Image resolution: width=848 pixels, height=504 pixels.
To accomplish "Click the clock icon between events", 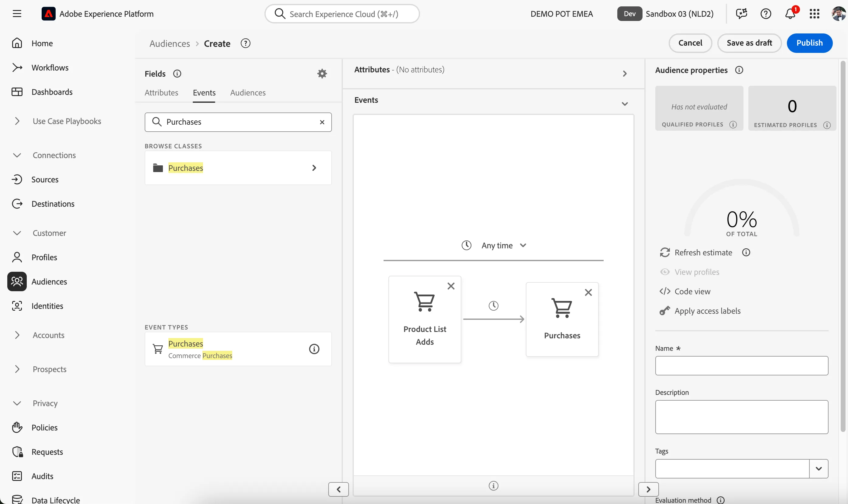I will [x=493, y=306].
